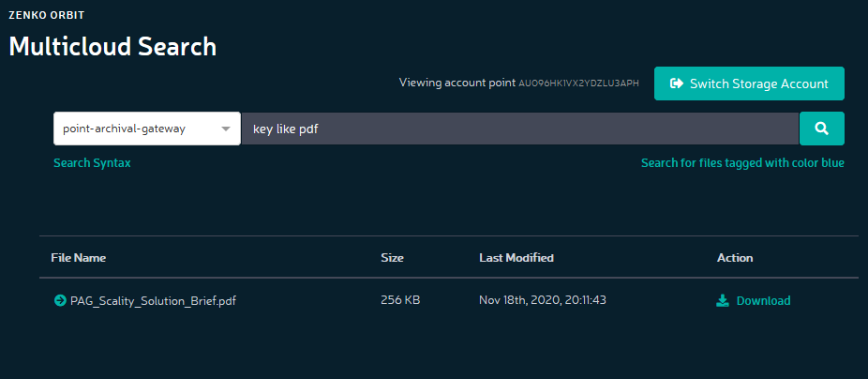Click the Multicloud Search page heading

(112, 47)
